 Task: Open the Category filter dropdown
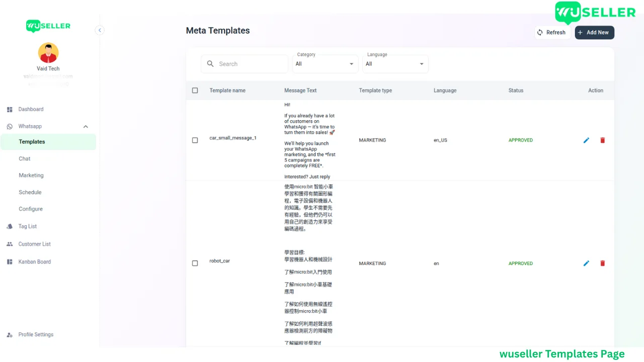pos(325,64)
